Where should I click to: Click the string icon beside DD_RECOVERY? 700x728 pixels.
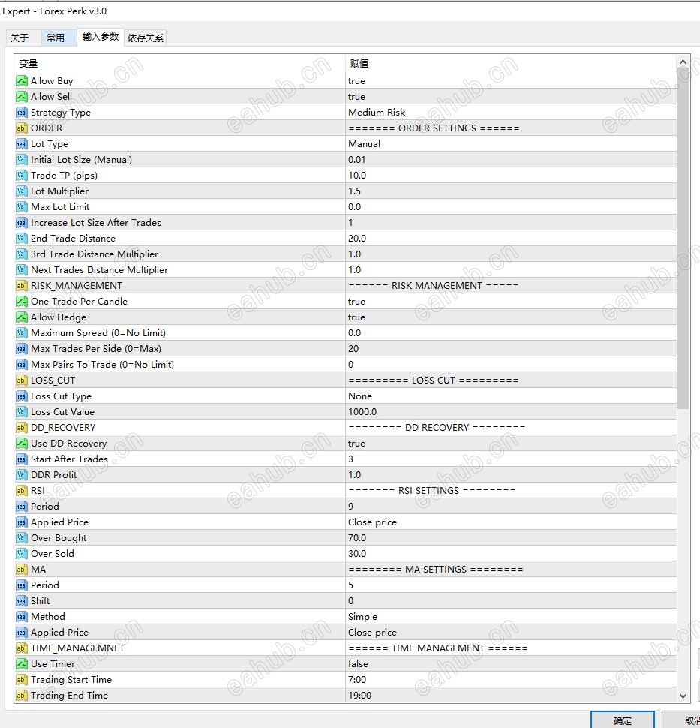21,428
